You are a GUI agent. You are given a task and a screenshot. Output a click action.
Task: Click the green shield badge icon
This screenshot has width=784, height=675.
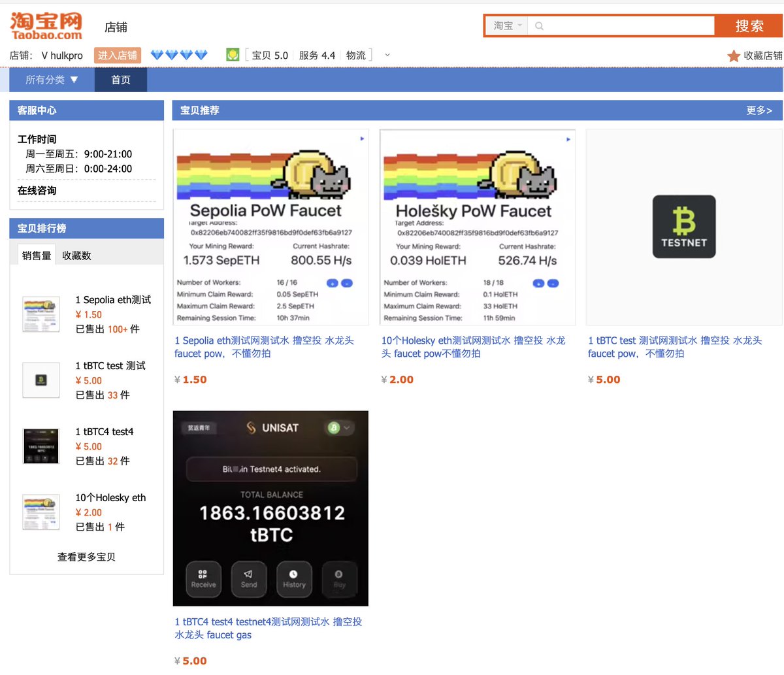233,55
